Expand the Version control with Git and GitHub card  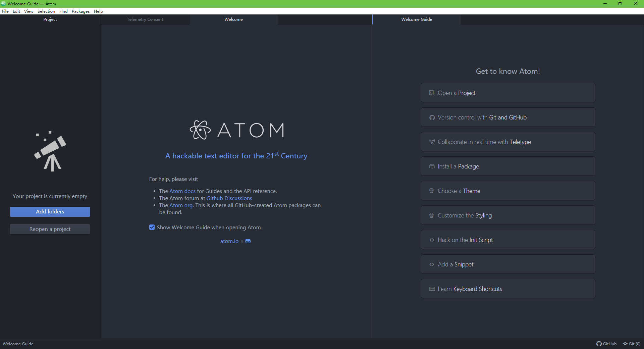tap(508, 117)
